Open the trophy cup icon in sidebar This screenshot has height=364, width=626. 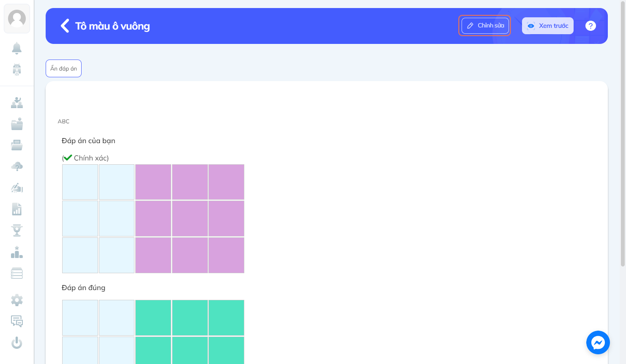coord(17,230)
